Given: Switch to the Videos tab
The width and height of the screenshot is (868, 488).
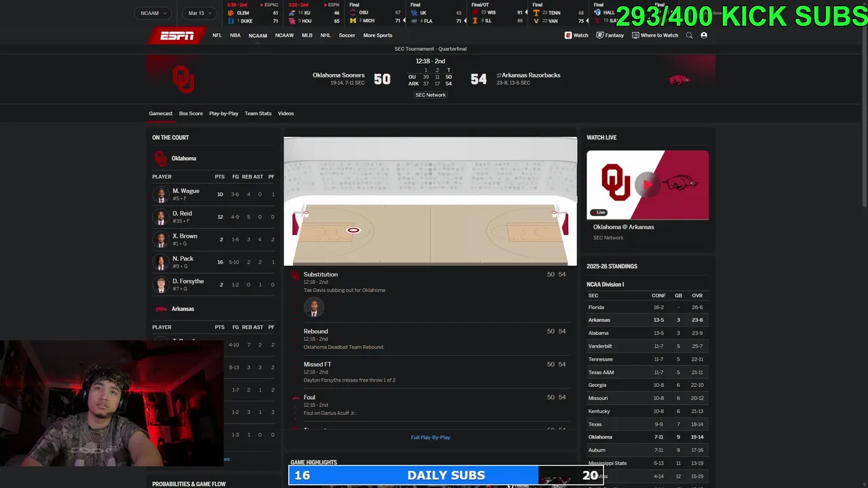Looking at the screenshot, I should pos(285,113).
